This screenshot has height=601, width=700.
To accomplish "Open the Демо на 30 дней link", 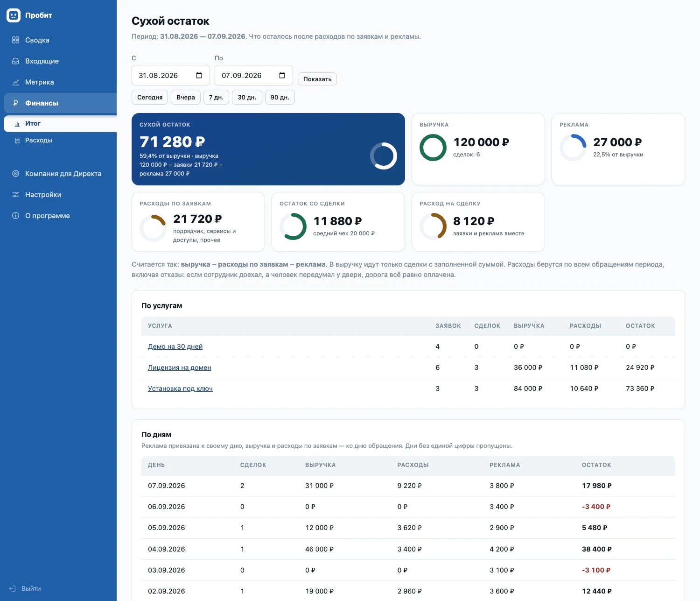I will (x=175, y=346).
